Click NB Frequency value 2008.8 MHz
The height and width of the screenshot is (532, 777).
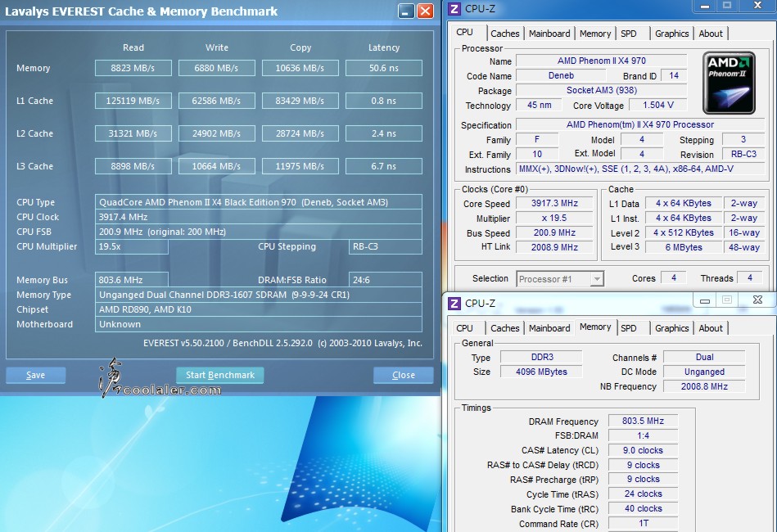(704, 386)
